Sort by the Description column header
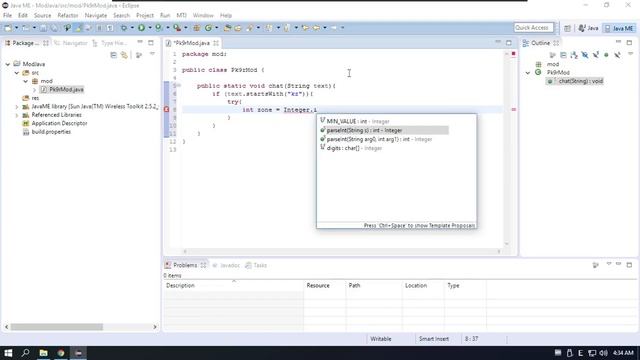 point(233,285)
